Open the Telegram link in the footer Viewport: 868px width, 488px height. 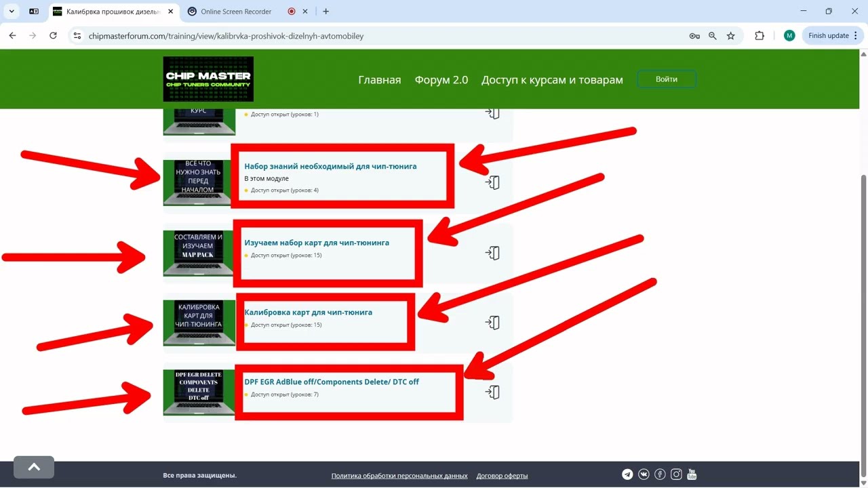[x=627, y=474]
